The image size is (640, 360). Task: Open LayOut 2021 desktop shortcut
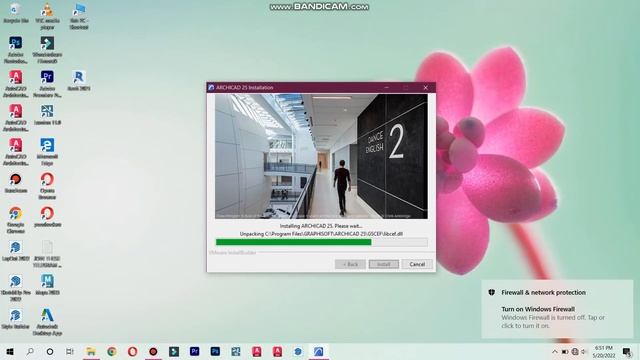coord(16,251)
